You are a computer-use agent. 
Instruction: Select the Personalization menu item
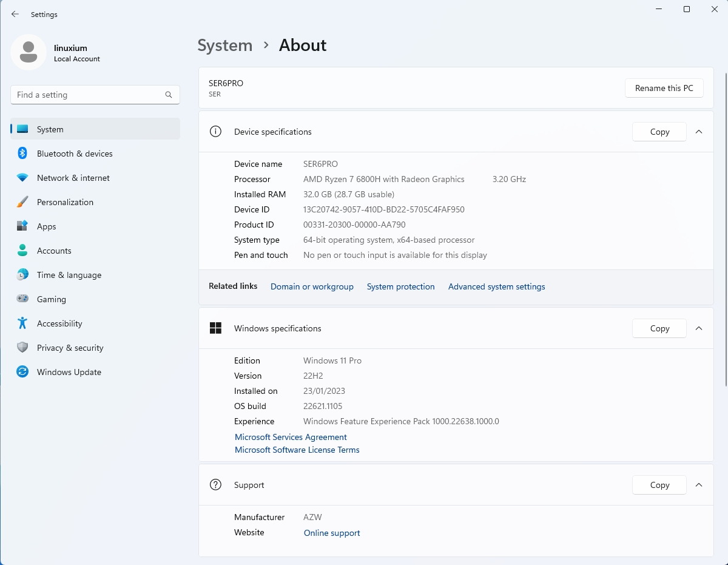95,202
